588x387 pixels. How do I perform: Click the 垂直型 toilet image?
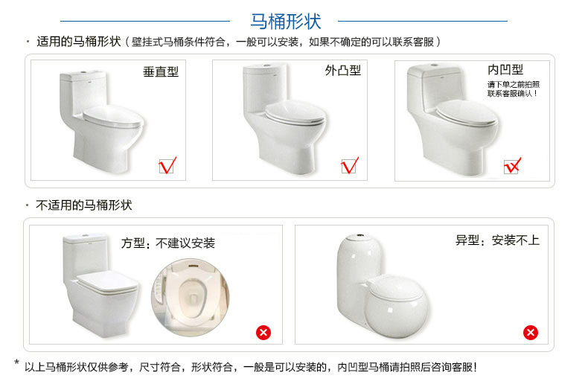[102, 122]
